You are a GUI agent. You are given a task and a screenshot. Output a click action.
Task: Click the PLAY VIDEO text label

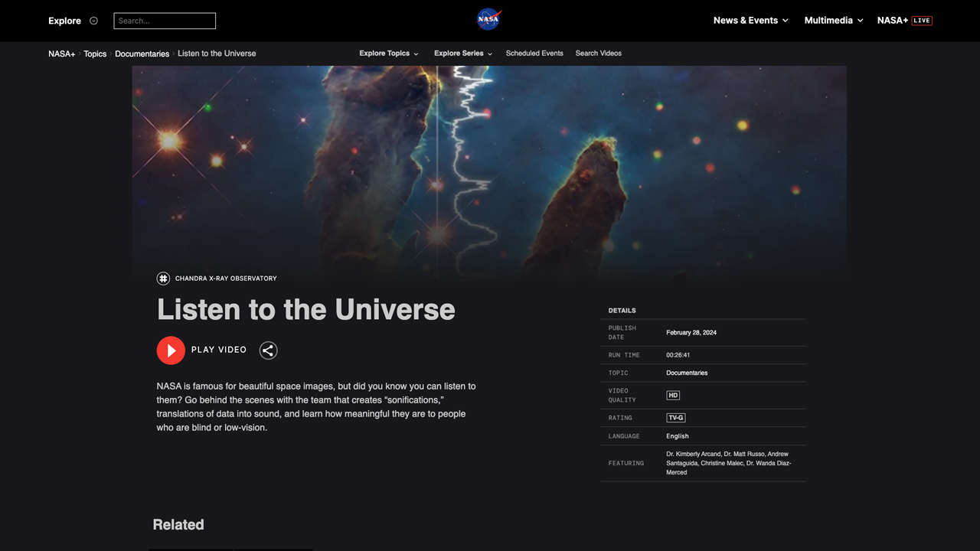pyautogui.click(x=219, y=350)
